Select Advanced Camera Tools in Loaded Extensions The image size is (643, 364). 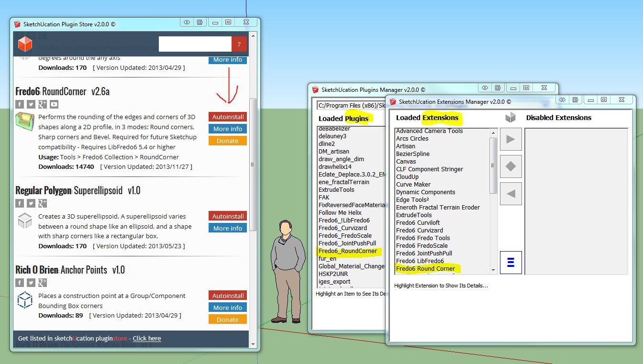coord(429,131)
